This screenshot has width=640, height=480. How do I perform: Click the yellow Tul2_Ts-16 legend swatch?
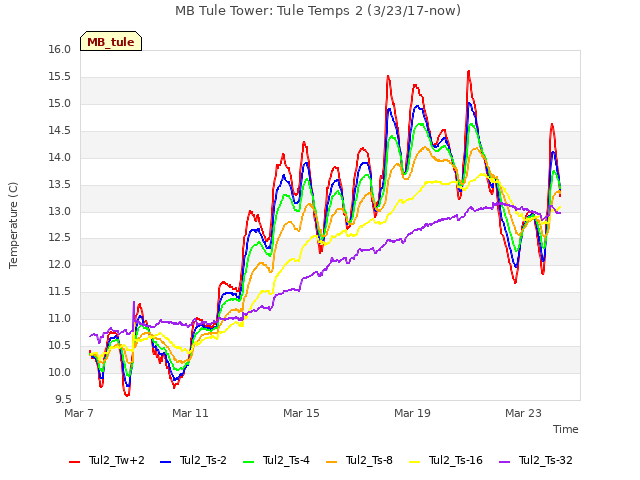coord(414,462)
